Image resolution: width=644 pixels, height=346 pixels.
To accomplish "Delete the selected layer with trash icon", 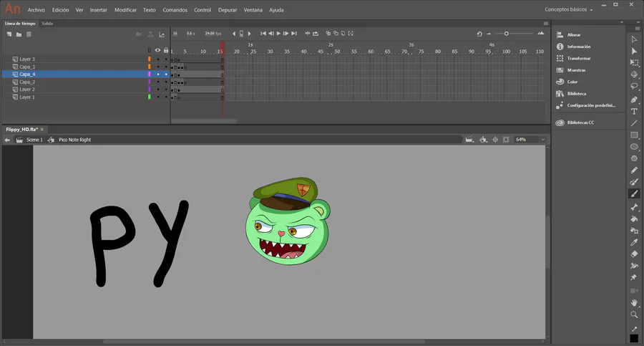I will point(29,34).
